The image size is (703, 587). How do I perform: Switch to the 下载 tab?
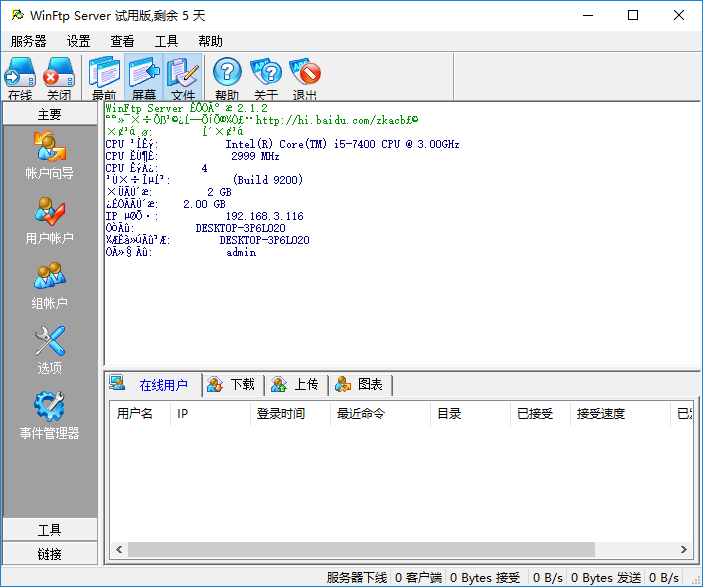(233, 385)
